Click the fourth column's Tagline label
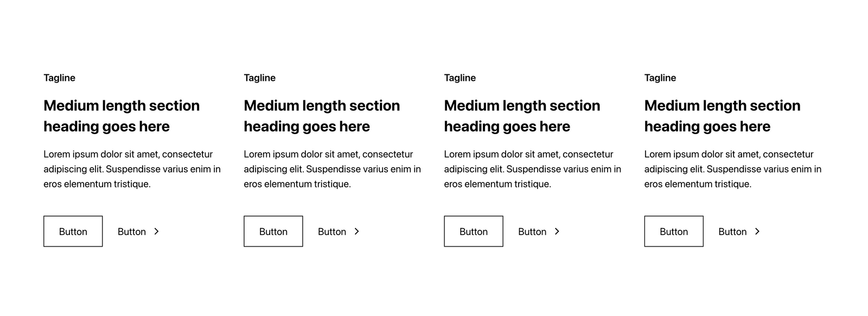 point(660,78)
